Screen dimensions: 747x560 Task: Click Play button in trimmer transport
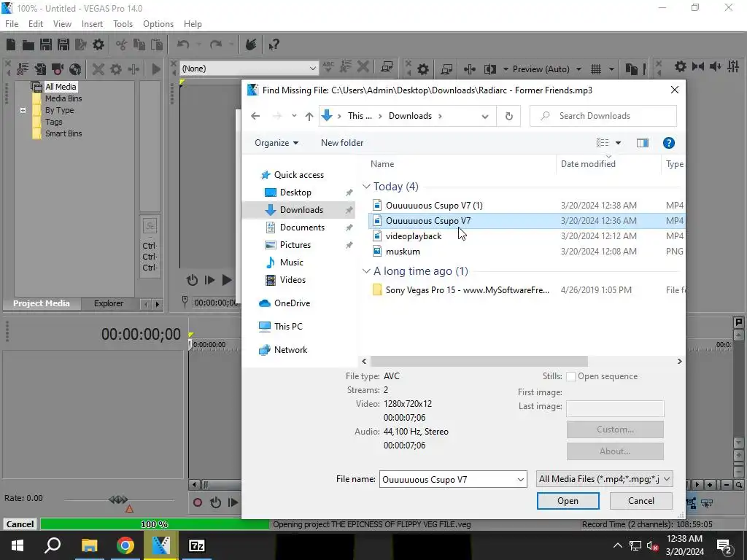227,280
